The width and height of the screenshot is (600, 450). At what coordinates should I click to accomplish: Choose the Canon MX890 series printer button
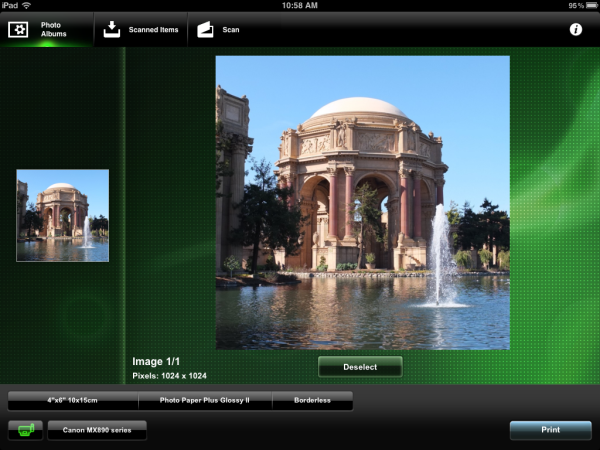point(97,430)
